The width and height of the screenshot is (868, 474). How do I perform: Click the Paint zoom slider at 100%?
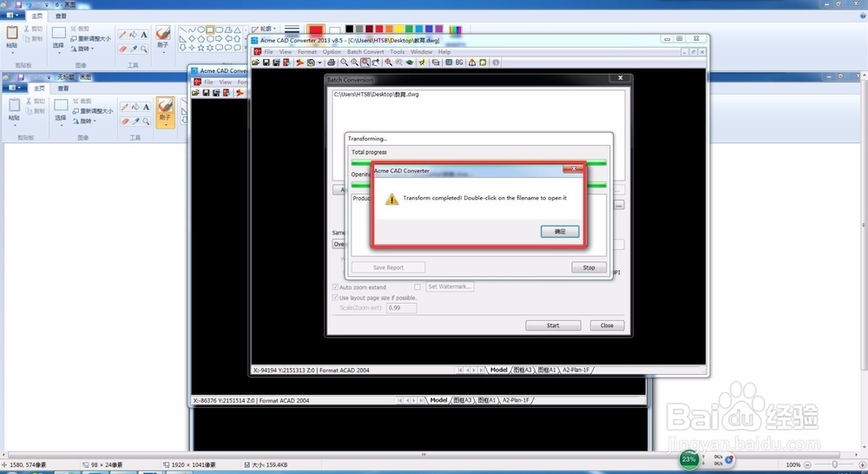click(x=835, y=464)
